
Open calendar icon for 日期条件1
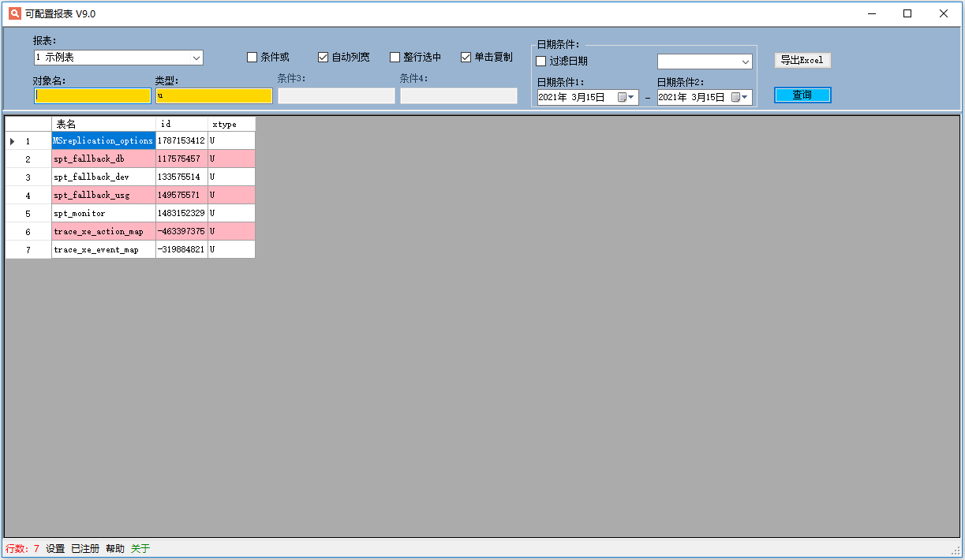click(626, 97)
